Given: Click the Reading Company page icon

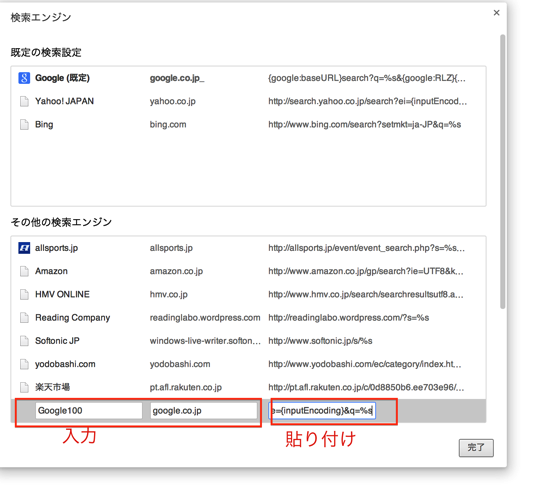Looking at the screenshot, I should [24, 317].
